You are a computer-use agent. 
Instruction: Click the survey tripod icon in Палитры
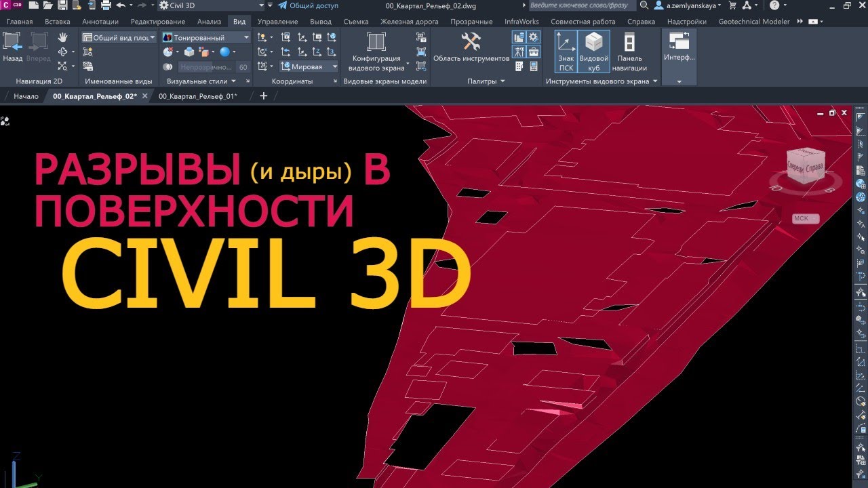coord(519,52)
